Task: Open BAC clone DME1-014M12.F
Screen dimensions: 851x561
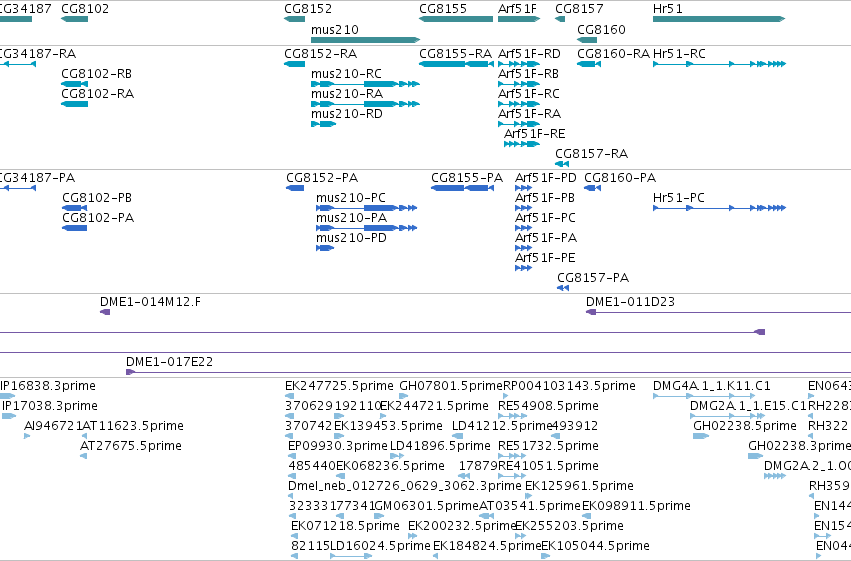Action: pyautogui.click(x=150, y=302)
